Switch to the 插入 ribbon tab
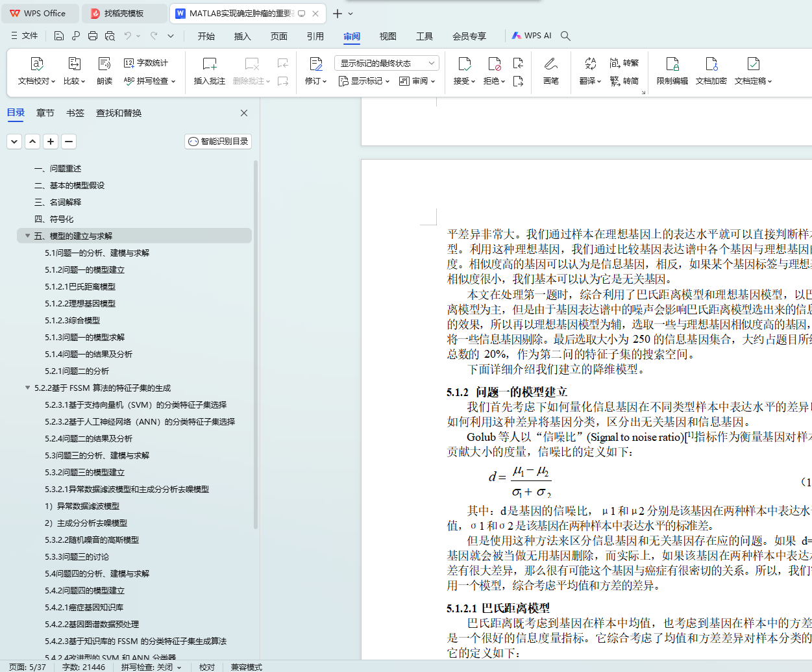Viewport: 812px width, 672px height. click(243, 36)
